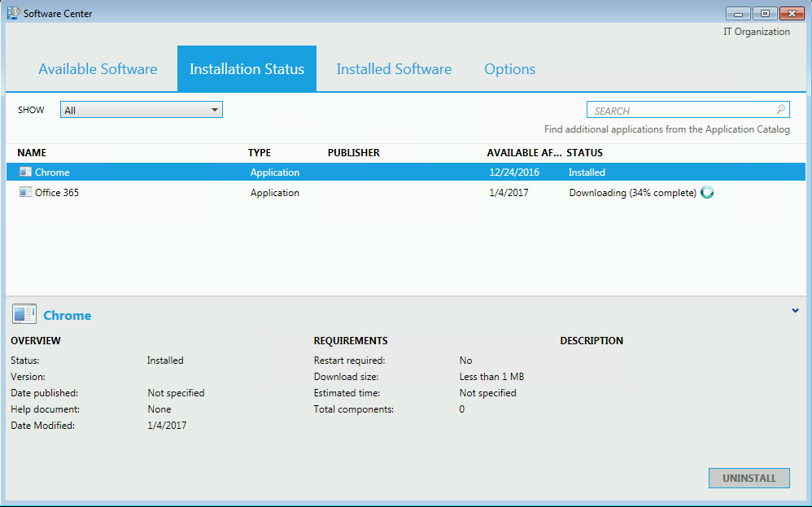Click the Office 365 download progress spinner
Screen dimensions: 812x507
click(x=707, y=193)
